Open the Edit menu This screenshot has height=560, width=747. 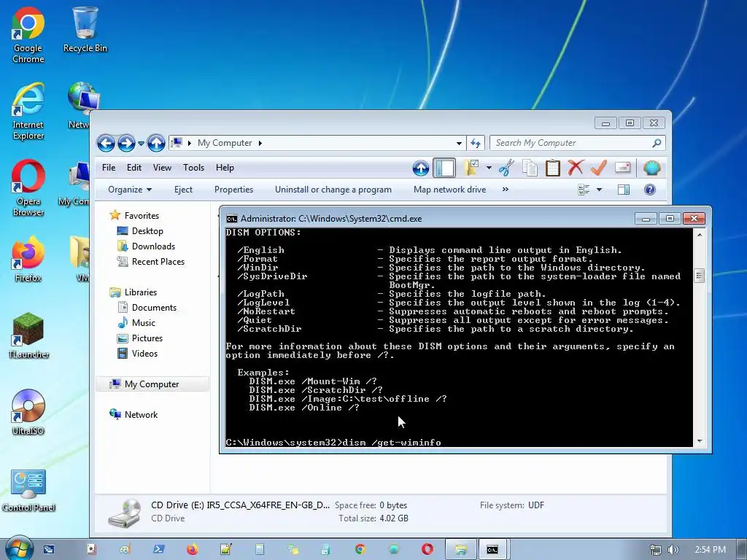134,168
